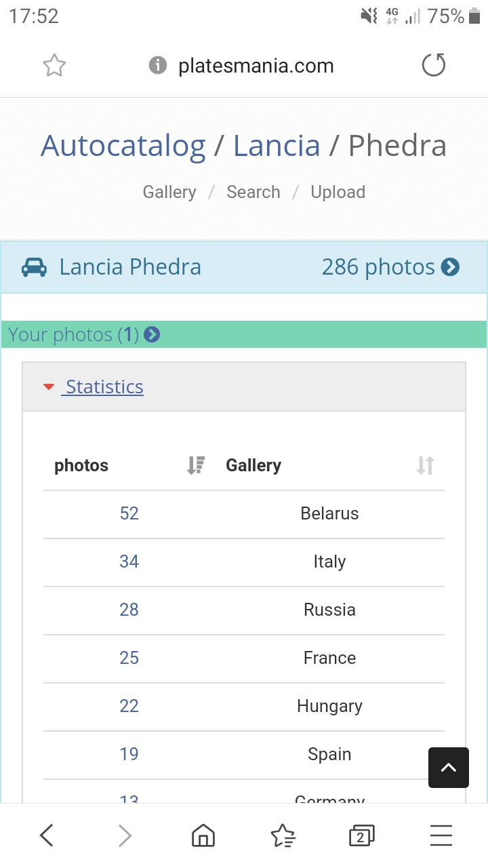Collapse the Statistics section
This screenshot has width=488, height=868.
(x=104, y=387)
